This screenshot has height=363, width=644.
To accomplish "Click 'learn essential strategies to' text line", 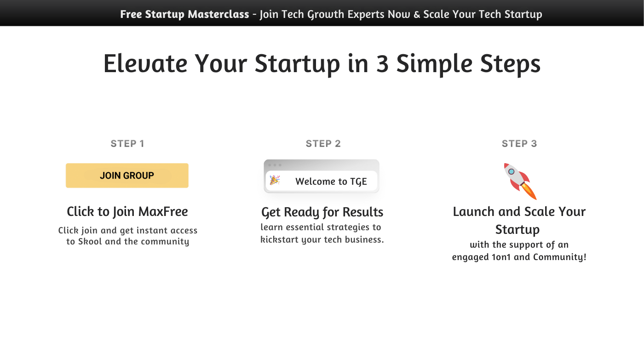I will pyautogui.click(x=321, y=227).
